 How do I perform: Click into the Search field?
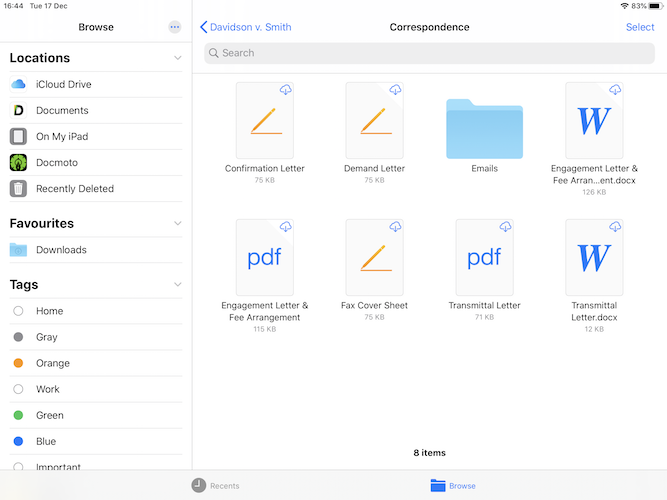(x=429, y=53)
